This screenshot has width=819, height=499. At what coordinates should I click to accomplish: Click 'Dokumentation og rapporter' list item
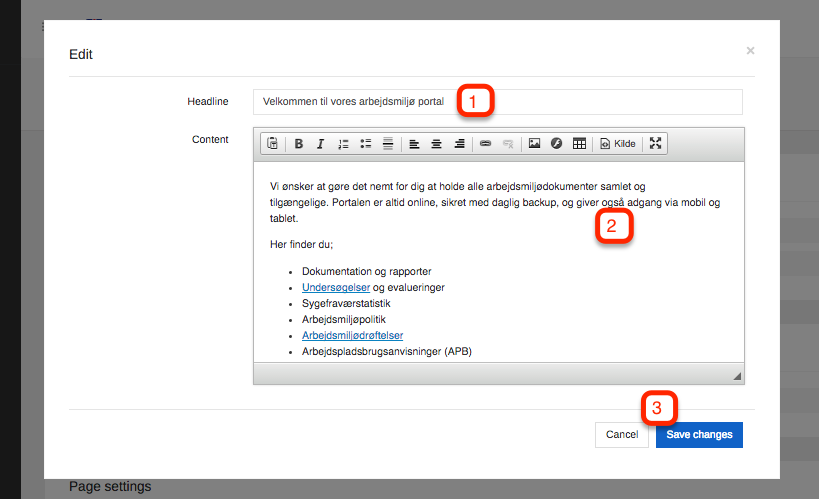coord(367,271)
